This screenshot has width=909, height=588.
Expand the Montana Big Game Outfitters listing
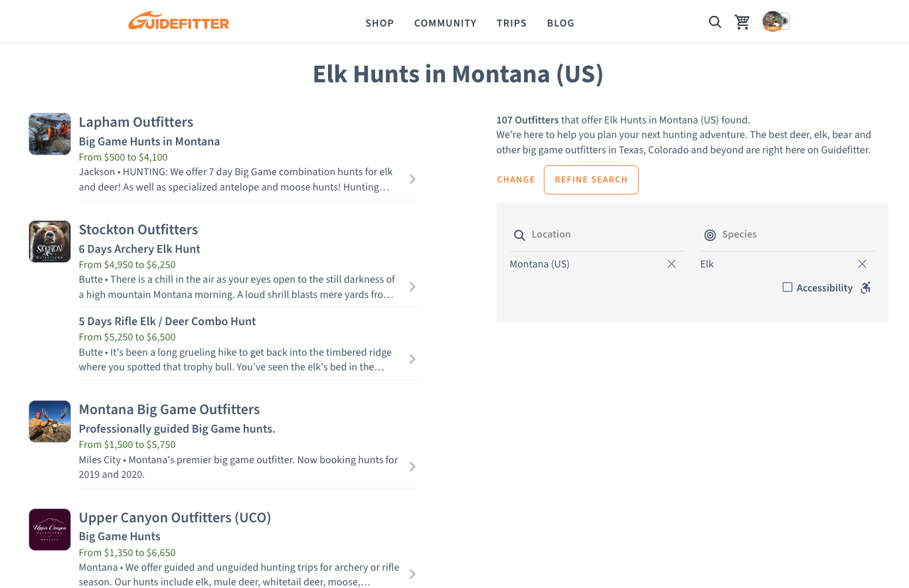pos(412,467)
